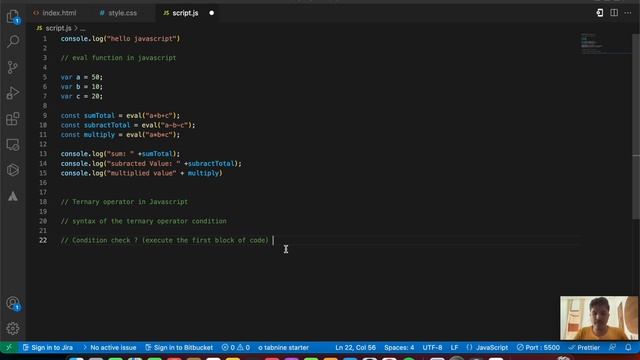Click the webcam video thumbnail
Image resolution: width=640 pixels, height=360 pixels.
point(599,318)
